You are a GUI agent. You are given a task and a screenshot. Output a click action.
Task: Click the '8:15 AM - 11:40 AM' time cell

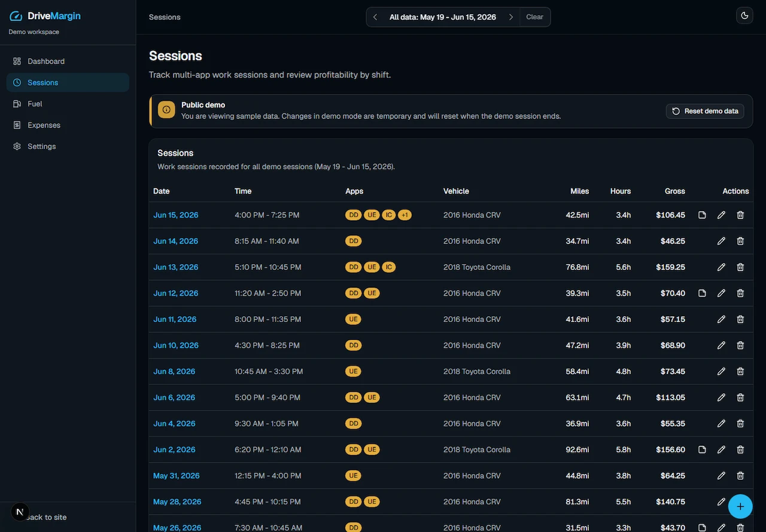(267, 241)
